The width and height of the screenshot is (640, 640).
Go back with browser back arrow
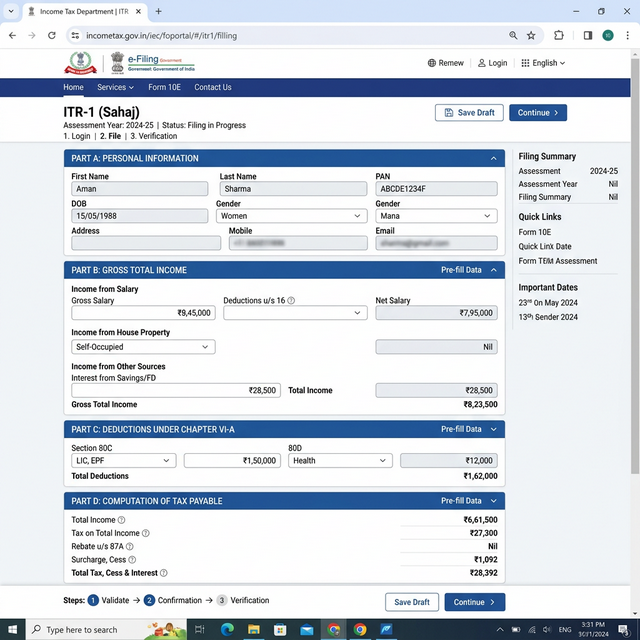coord(12,36)
